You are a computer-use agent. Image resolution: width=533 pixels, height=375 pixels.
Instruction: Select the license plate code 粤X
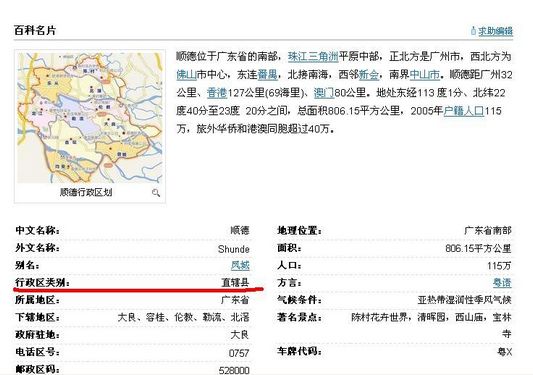tap(504, 352)
